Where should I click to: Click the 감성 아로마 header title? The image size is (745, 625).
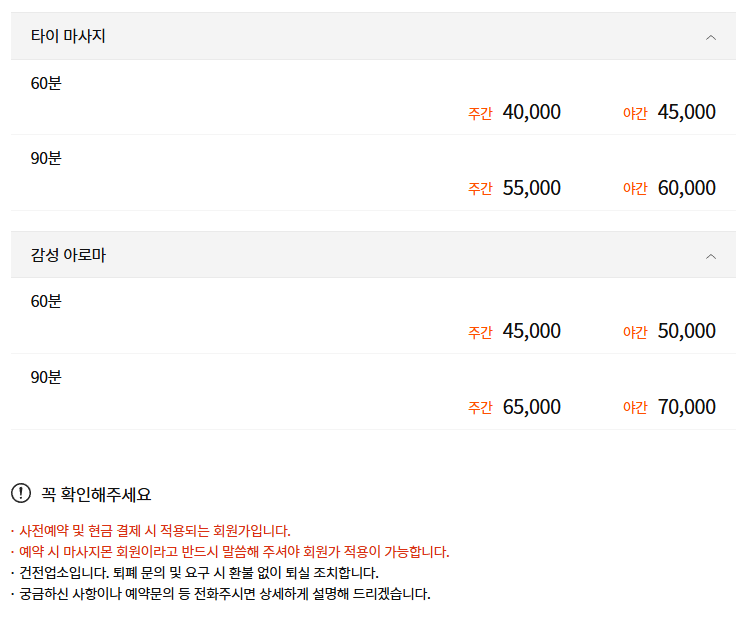click(68, 256)
